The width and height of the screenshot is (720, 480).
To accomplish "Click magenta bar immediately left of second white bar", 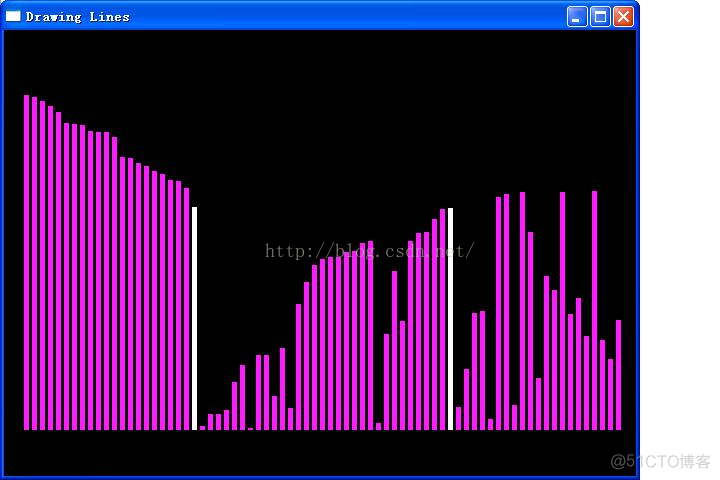I will click(x=442, y=319).
